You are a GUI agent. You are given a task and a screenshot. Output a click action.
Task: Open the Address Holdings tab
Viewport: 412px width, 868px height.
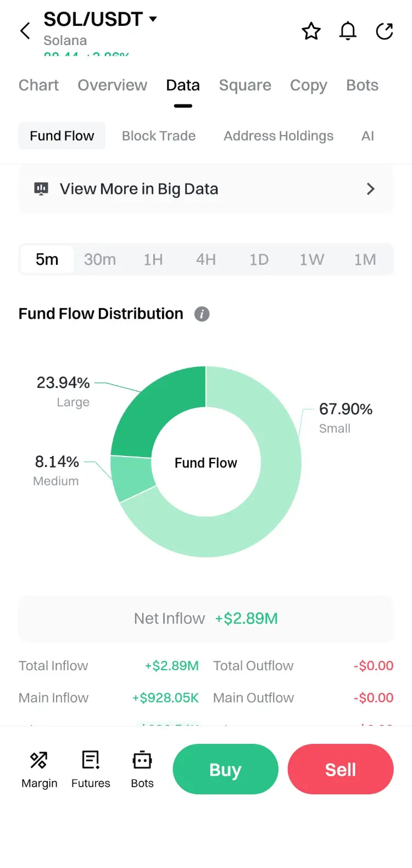[279, 136]
